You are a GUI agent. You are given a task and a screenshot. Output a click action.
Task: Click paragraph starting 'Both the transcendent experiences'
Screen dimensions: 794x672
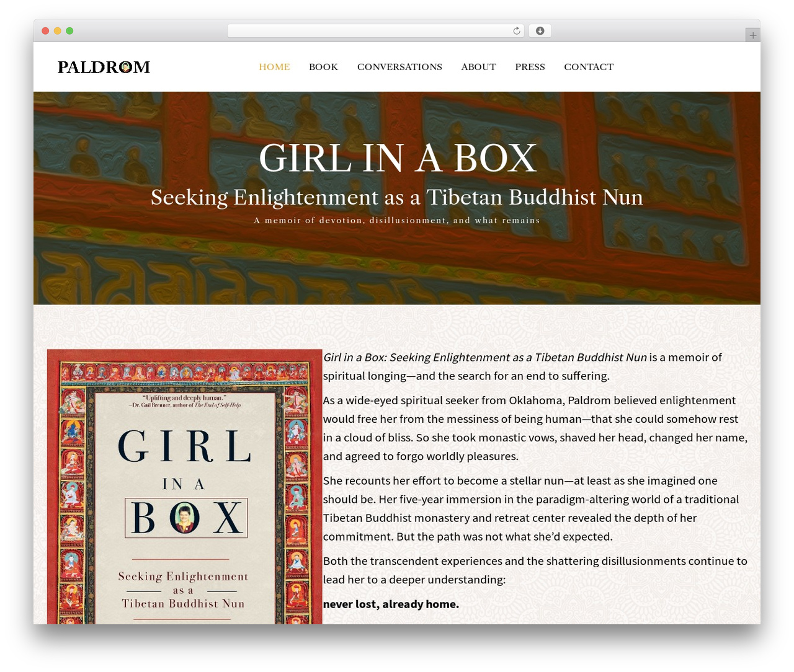[535, 570]
